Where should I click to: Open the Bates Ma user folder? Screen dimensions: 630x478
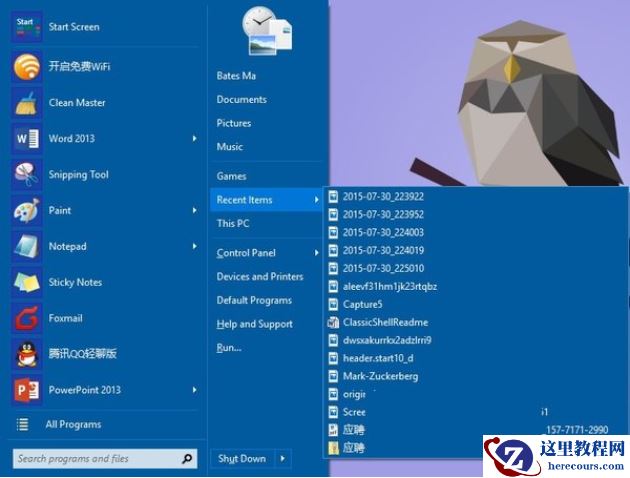coord(236,76)
